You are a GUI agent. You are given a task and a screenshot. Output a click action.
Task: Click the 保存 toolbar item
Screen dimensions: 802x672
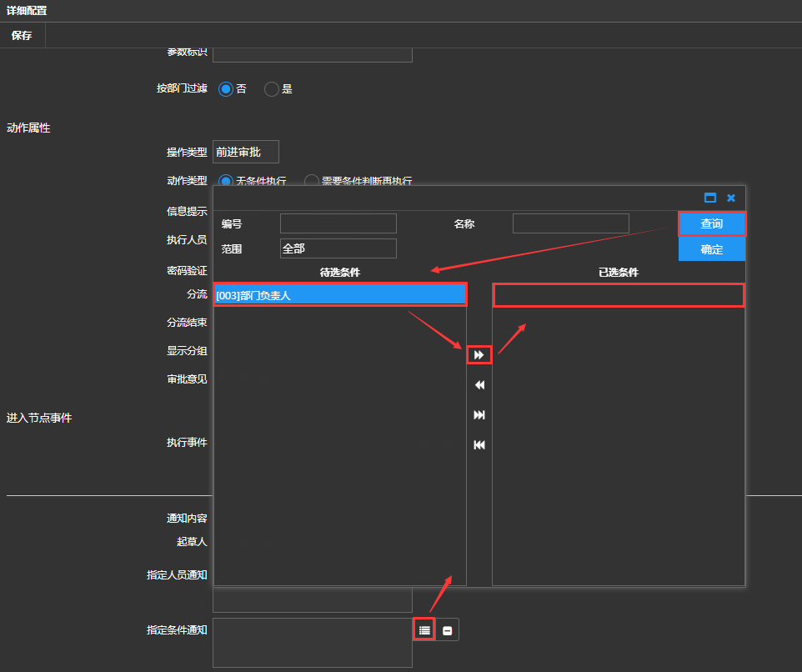coord(22,36)
